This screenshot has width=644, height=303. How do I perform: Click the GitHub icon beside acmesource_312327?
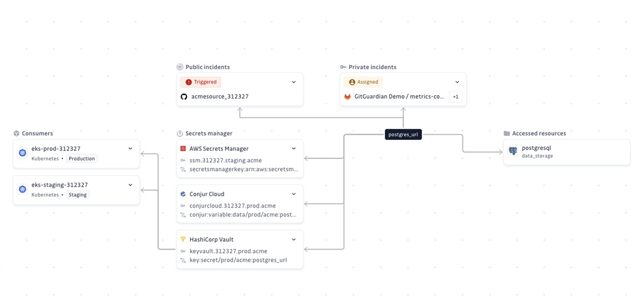[184, 96]
